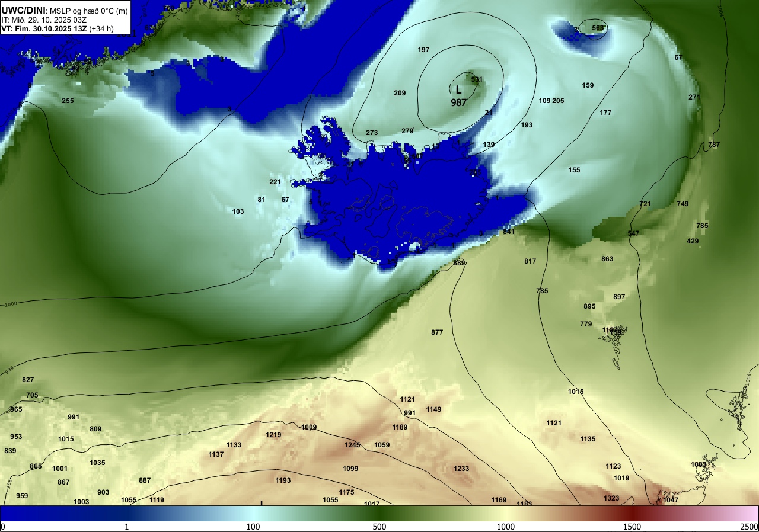Click the 1149 value in the south

(x=433, y=409)
